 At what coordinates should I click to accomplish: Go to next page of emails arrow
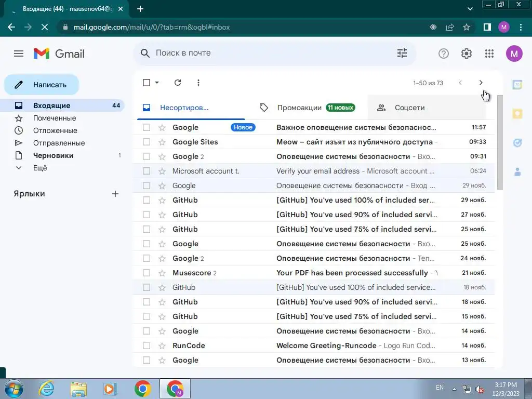click(481, 83)
